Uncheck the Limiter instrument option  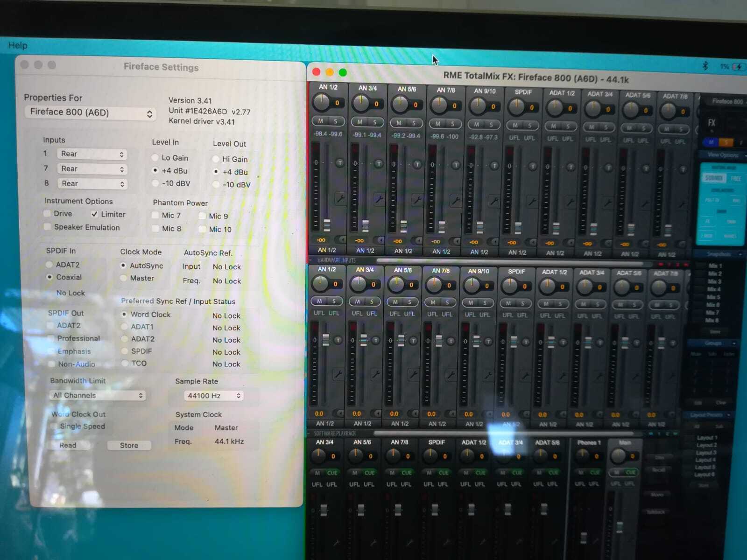pyautogui.click(x=94, y=214)
